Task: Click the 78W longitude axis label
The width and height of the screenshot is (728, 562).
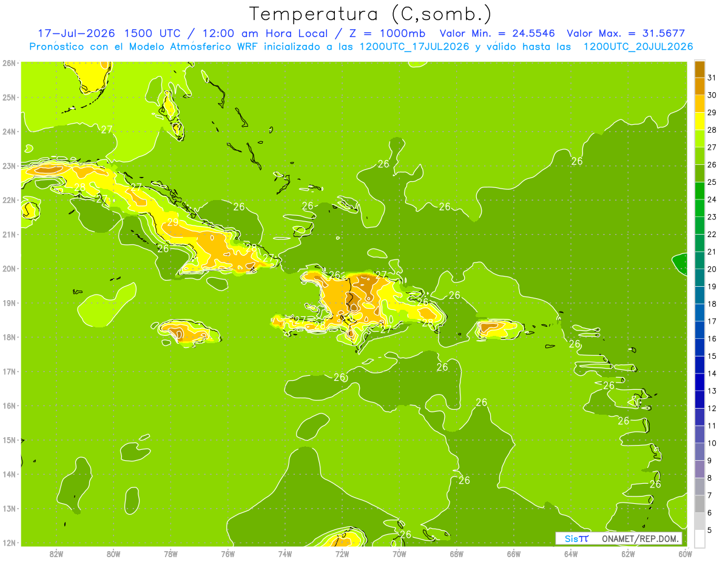Action: (170, 553)
